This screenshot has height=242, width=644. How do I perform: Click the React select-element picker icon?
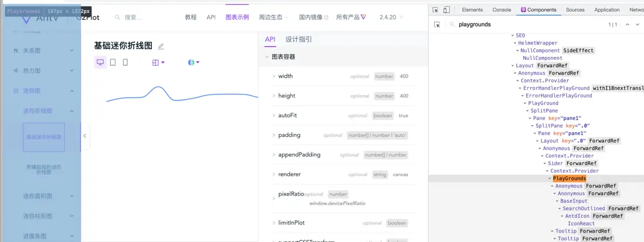click(x=437, y=25)
